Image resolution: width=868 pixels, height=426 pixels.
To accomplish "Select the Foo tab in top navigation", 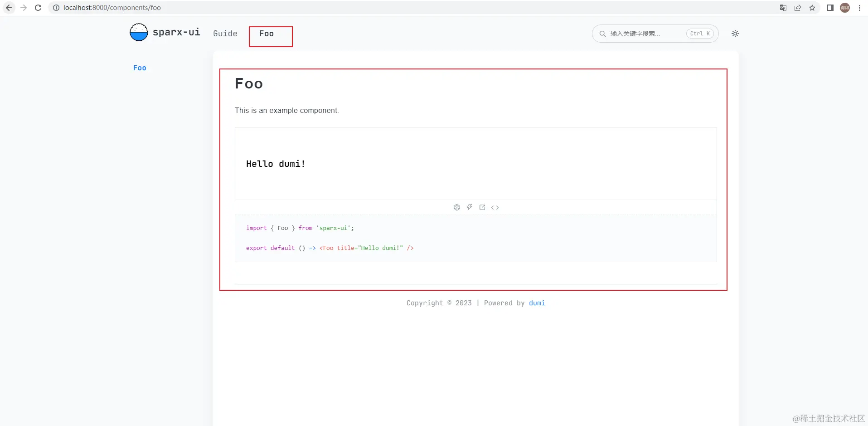I will pyautogui.click(x=267, y=34).
